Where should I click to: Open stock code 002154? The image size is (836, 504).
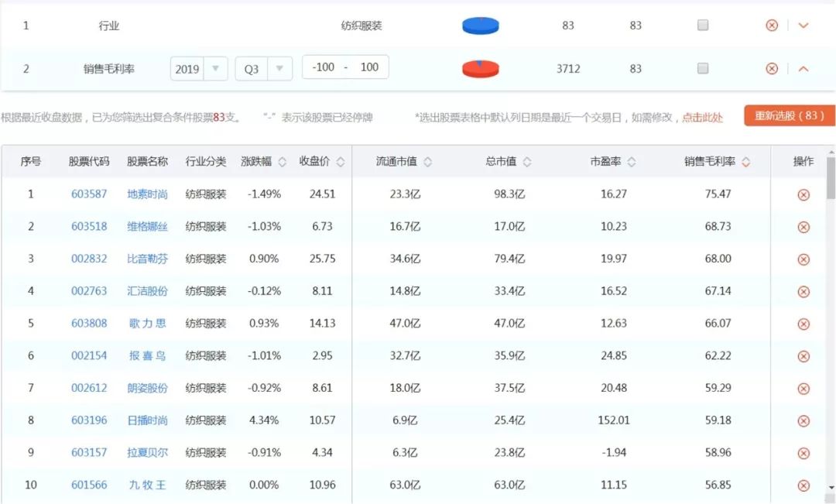coord(89,355)
